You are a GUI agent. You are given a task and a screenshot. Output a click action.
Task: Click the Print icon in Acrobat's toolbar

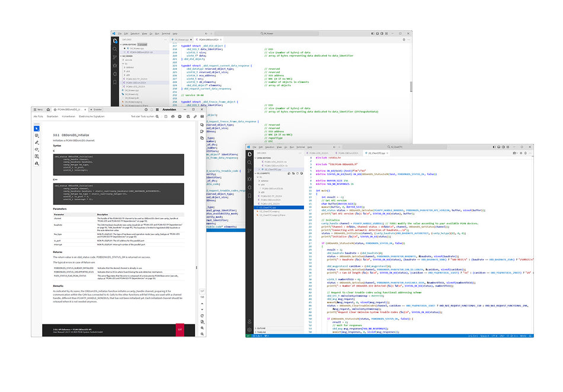(180, 117)
